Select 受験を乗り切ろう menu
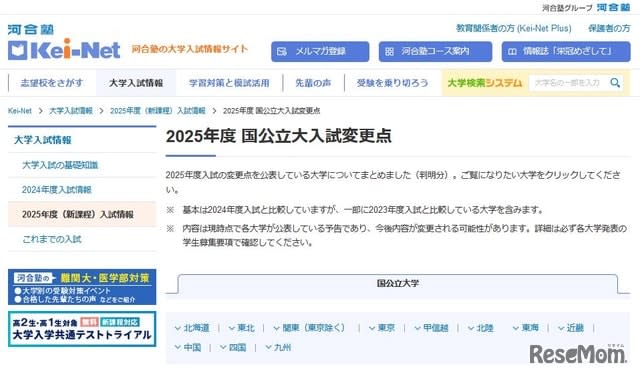Image resolution: width=640 pixels, height=377 pixels. coord(392,83)
